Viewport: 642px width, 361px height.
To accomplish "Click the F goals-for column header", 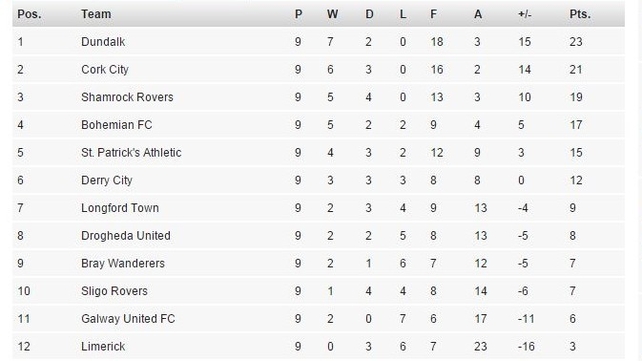I will [x=433, y=14].
